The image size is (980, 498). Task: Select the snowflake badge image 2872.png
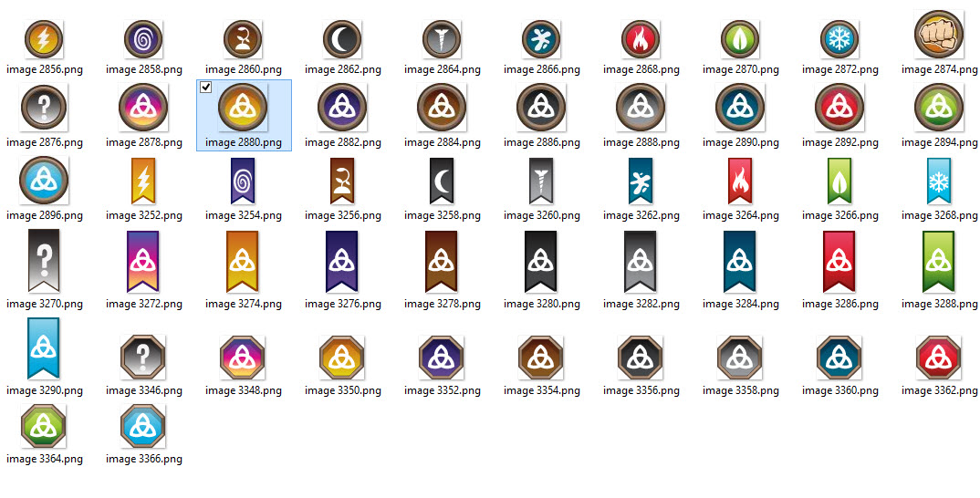[839, 39]
